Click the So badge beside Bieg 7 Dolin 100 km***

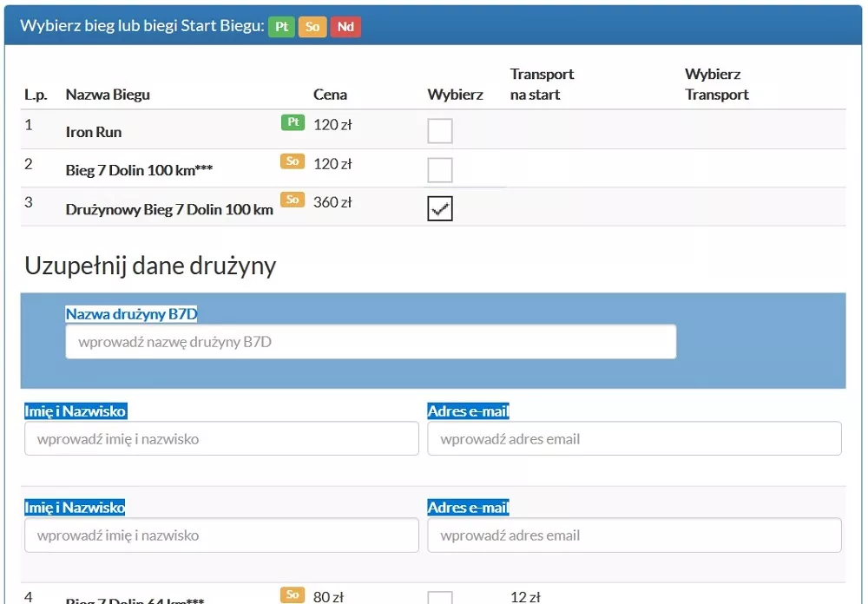(293, 161)
